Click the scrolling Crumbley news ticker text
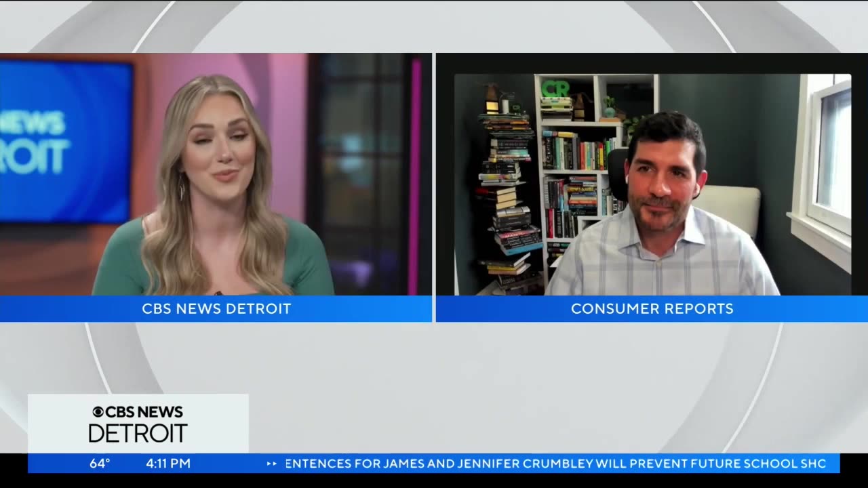868x488 pixels. click(556, 464)
